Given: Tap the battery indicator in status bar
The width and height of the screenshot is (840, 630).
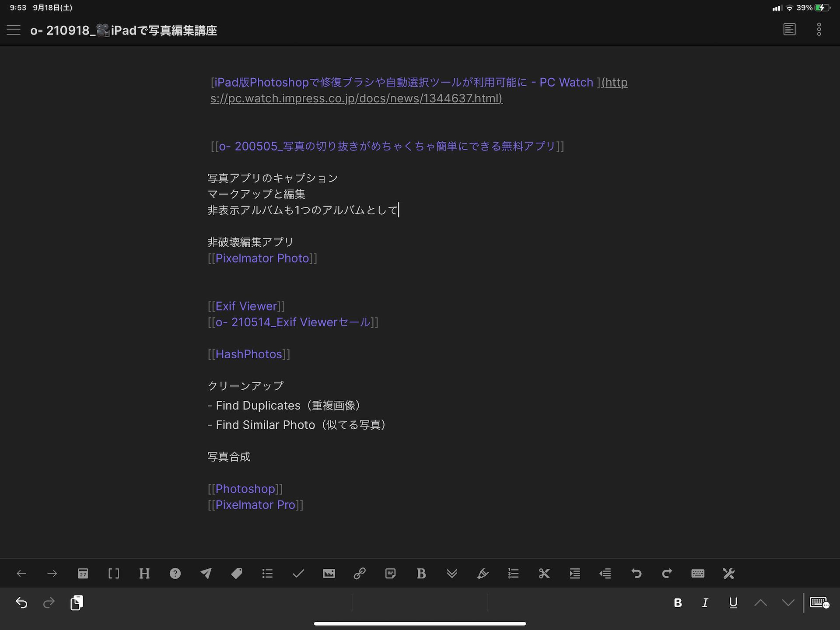Looking at the screenshot, I should pos(822,7).
